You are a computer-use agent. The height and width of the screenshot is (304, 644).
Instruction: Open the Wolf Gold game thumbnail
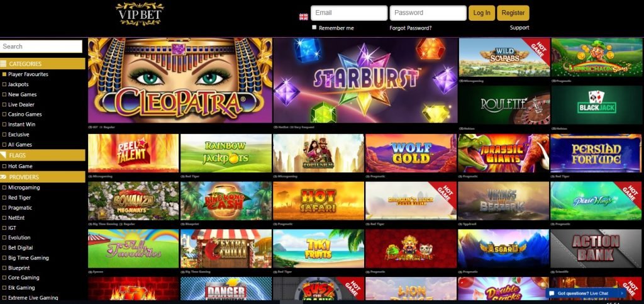click(x=411, y=153)
